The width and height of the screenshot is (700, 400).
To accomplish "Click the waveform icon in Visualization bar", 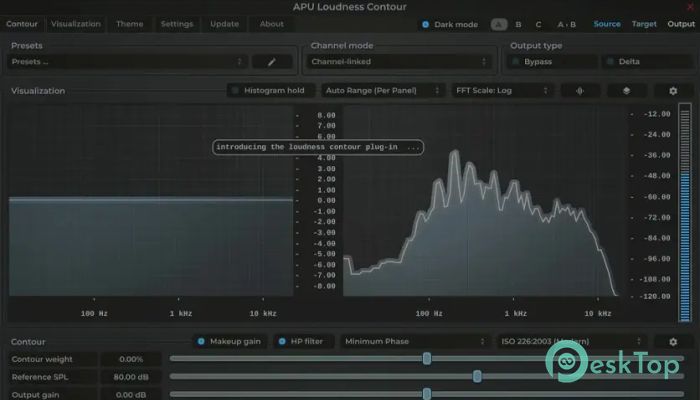I will click(x=580, y=91).
